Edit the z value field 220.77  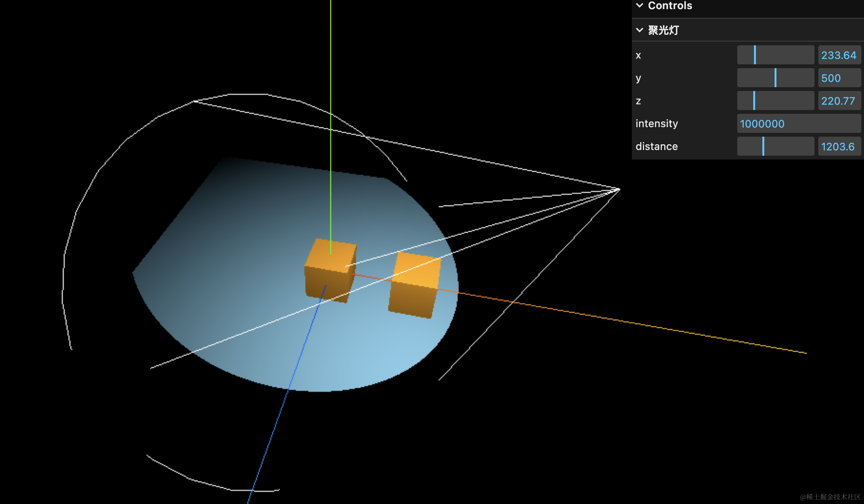[839, 101]
